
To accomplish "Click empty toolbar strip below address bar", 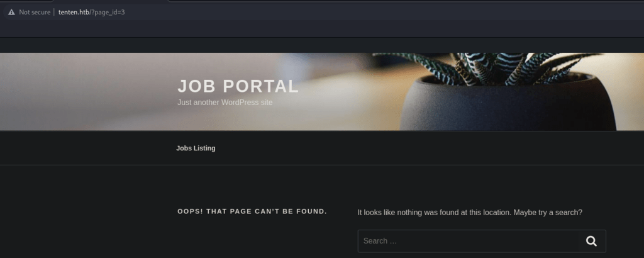I will click(314, 29).
